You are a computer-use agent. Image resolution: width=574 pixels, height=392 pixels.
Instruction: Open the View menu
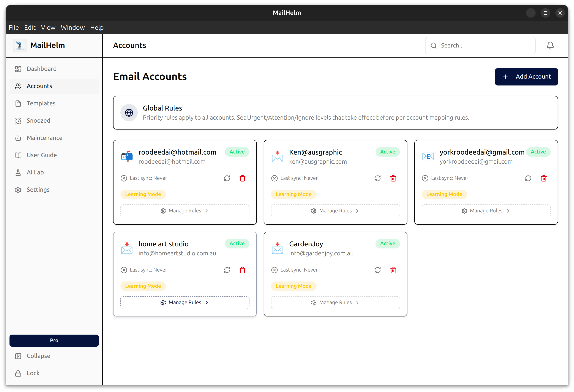point(48,27)
